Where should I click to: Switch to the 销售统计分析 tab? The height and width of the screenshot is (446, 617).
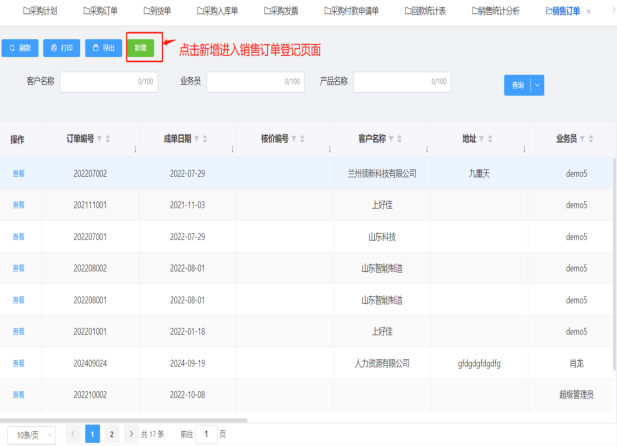pyautogui.click(x=496, y=11)
